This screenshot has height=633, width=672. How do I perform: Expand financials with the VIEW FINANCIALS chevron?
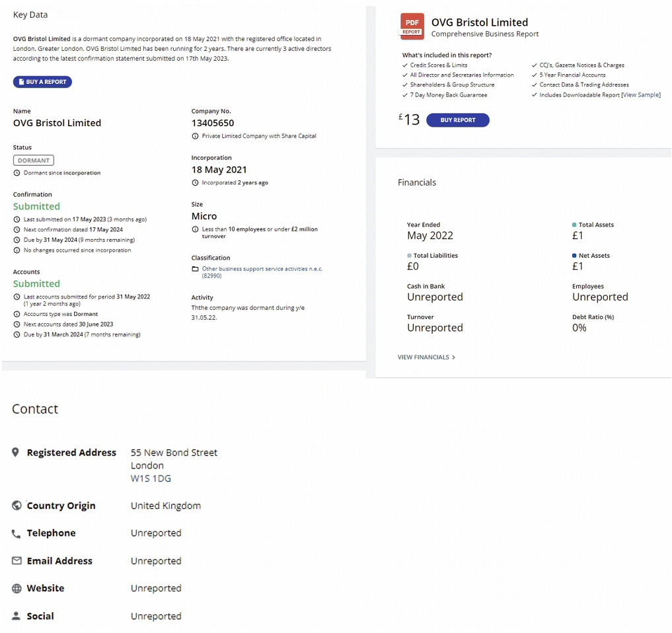(453, 357)
